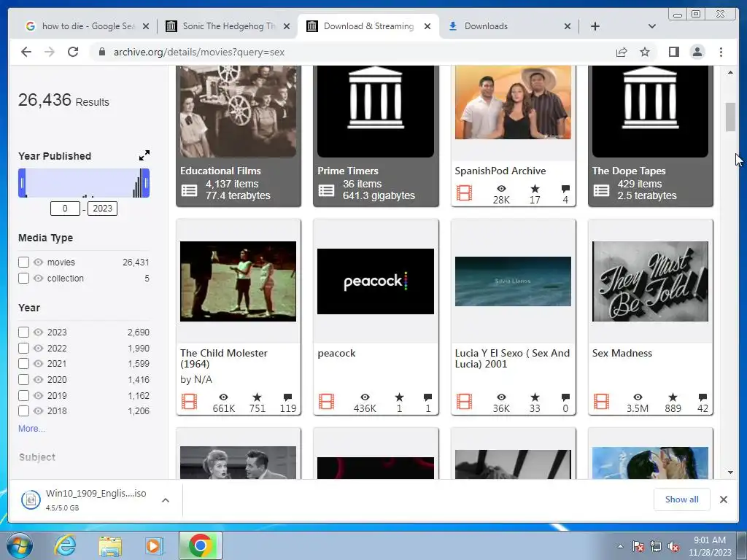Close the Downloads tab

[x=568, y=26]
